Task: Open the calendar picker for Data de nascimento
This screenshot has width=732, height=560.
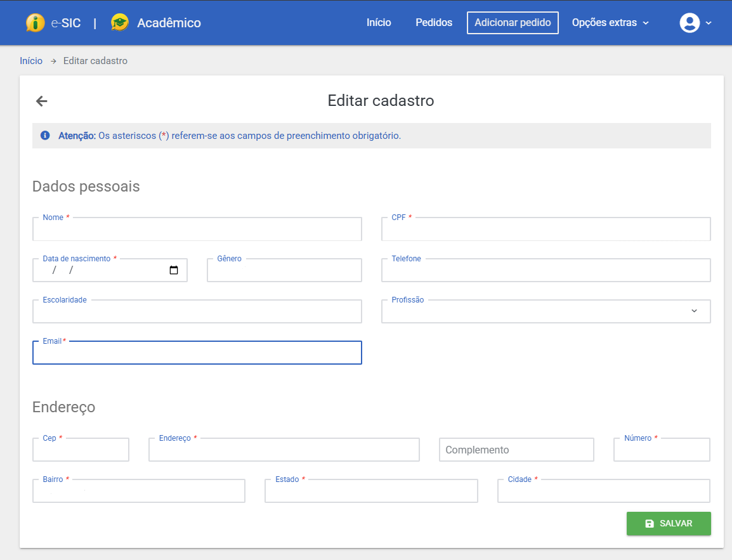Action: tap(174, 270)
